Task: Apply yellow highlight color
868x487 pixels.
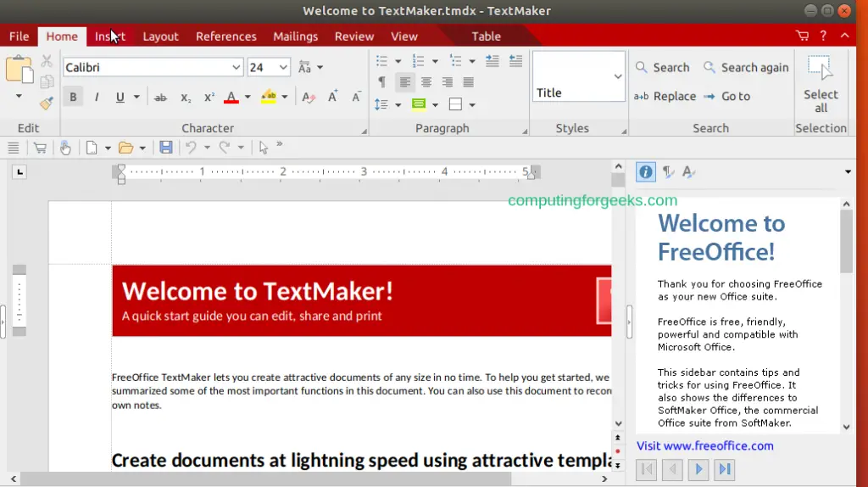Action: tap(269, 97)
